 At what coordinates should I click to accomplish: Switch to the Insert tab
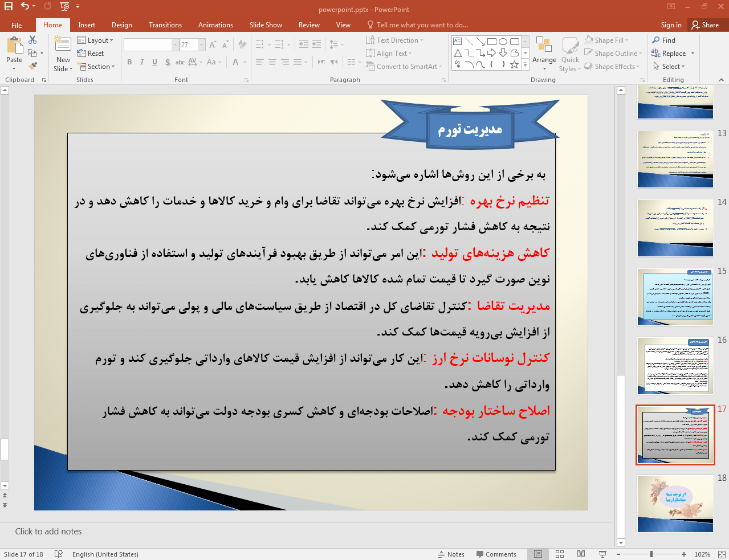[87, 25]
